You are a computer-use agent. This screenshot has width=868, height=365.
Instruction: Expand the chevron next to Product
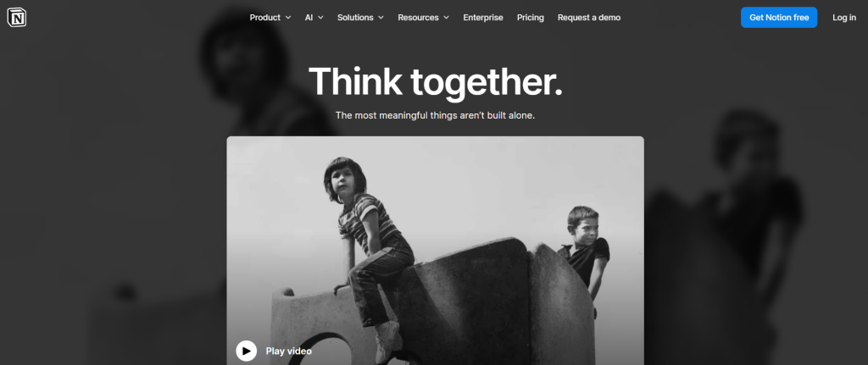click(x=288, y=18)
